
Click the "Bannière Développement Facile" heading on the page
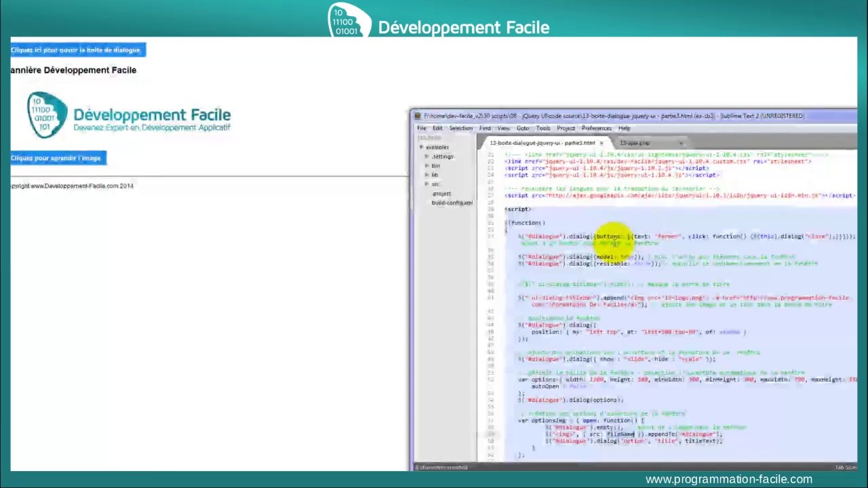73,70
